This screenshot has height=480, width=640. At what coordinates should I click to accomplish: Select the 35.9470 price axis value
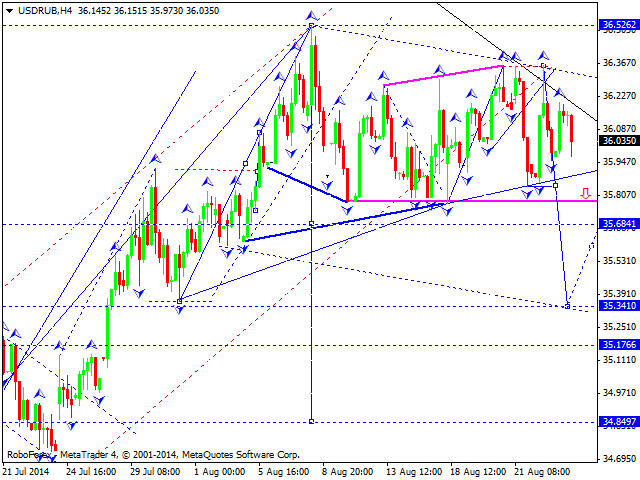click(x=619, y=162)
